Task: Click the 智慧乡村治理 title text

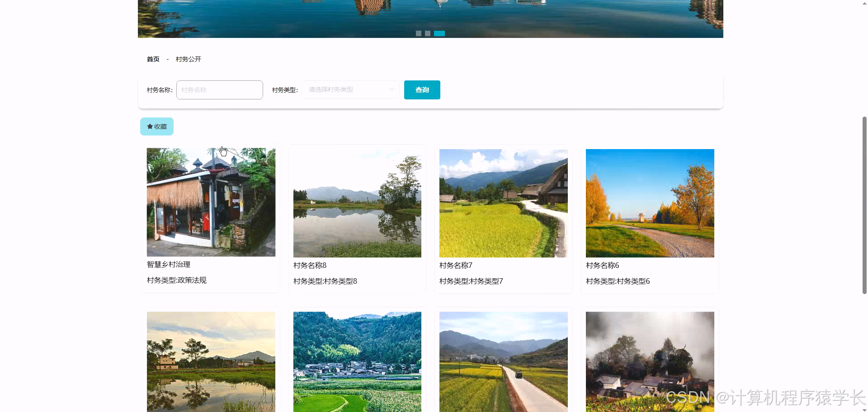Action: (x=169, y=264)
